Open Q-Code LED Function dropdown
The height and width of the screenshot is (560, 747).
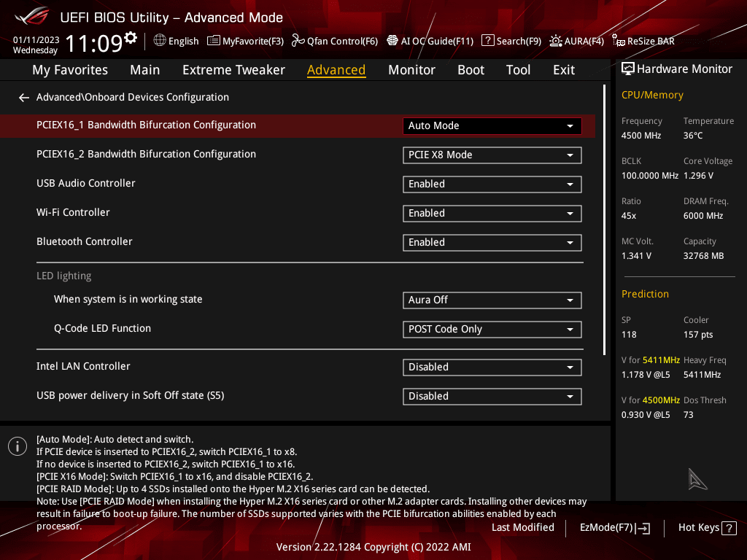[x=492, y=330]
